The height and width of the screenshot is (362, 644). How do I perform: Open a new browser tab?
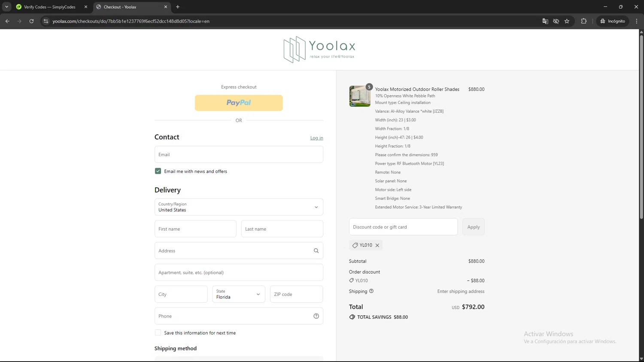point(178,7)
